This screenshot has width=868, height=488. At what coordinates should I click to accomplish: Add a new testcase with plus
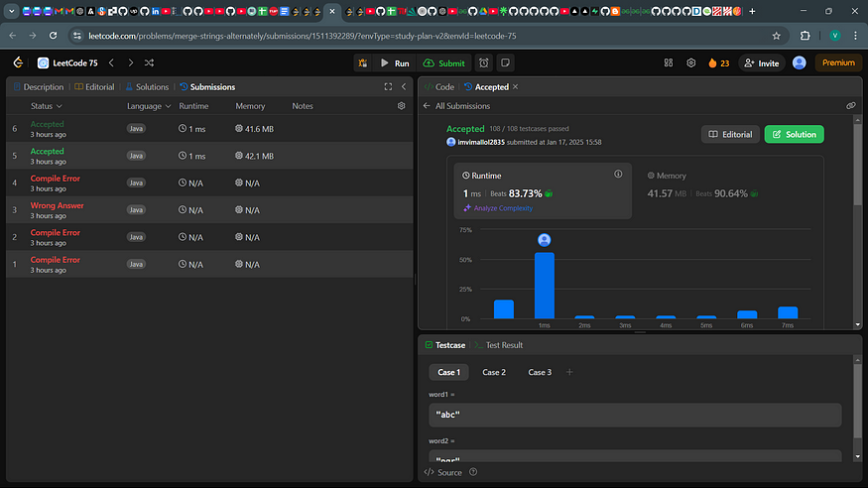click(x=569, y=372)
